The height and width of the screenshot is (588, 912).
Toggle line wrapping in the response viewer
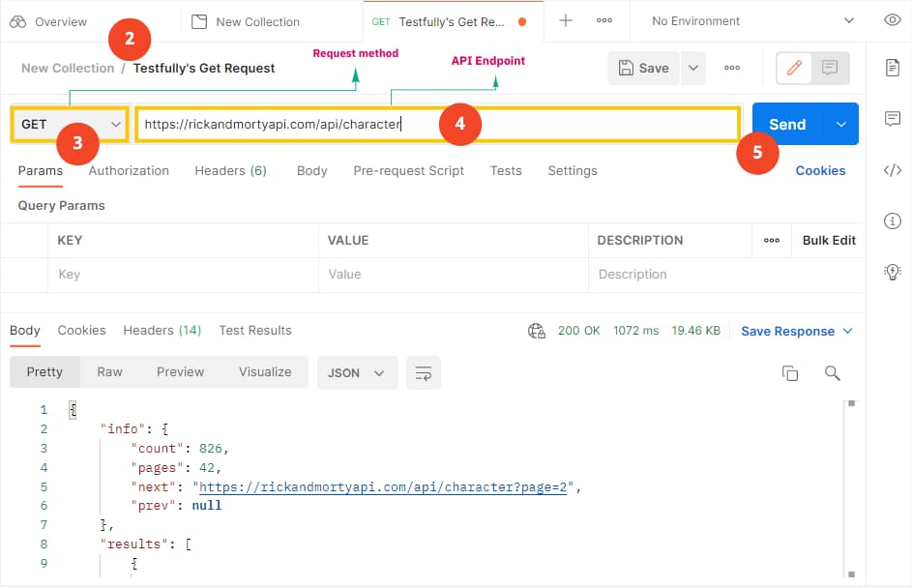coord(423,372)
